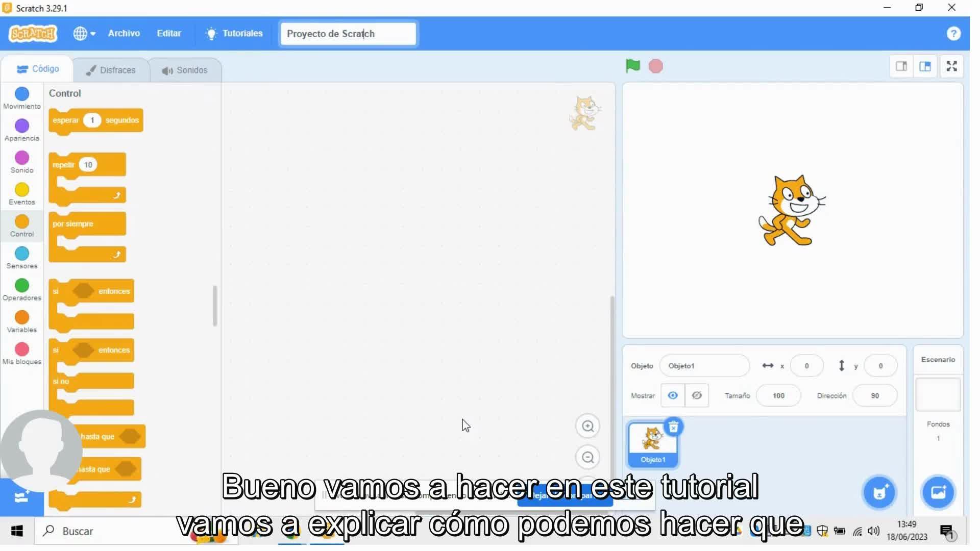Open the choose sprite cat button

click(879, 492)
